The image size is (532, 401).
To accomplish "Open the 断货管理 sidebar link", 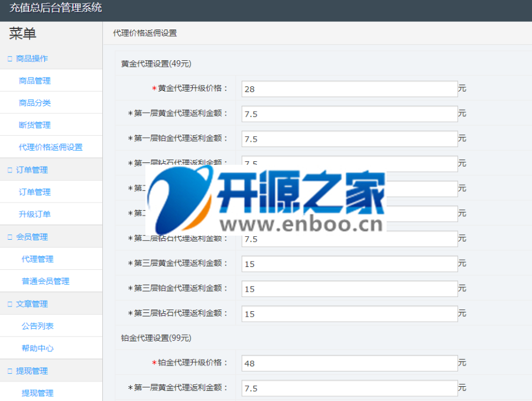I will (35, 125).
